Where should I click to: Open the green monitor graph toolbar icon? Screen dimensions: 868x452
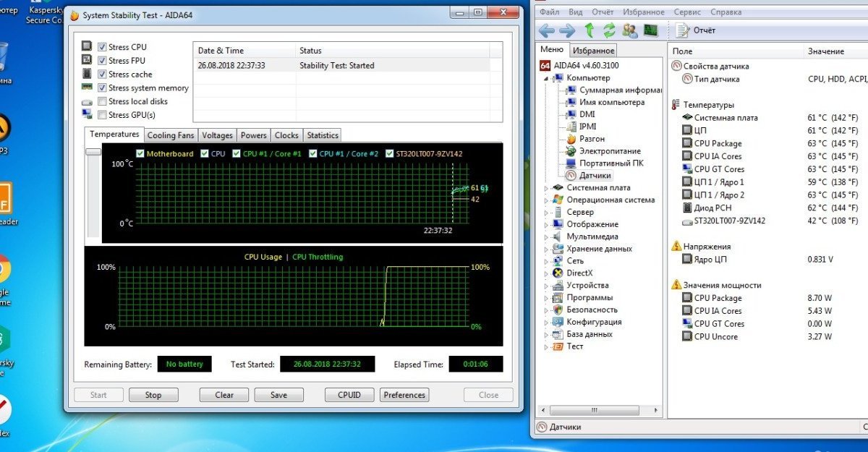click(651, 30)
